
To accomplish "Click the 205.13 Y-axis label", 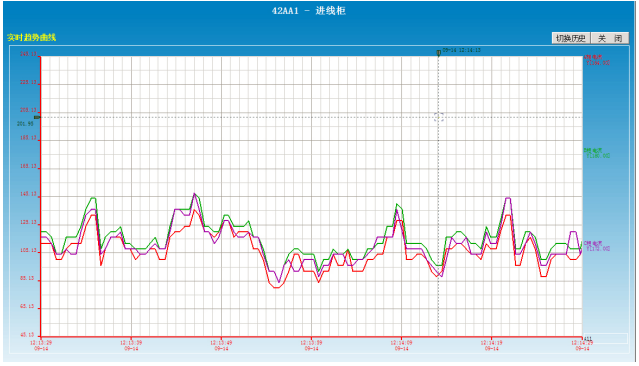I will coord(28,110).
